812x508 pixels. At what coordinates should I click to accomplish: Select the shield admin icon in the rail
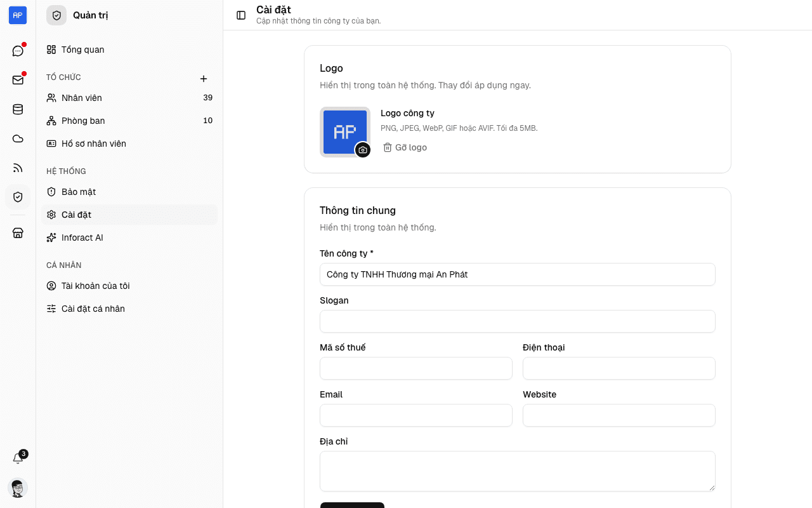[18, 197]
